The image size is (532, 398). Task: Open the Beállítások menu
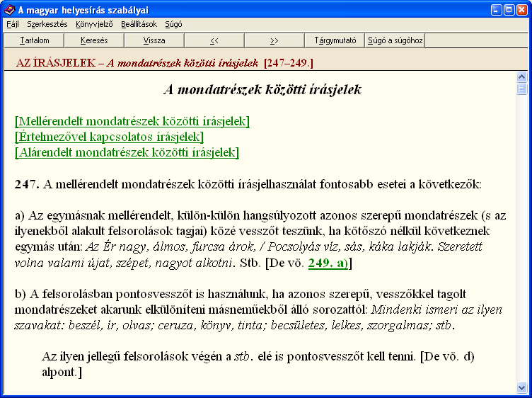point(139,24)
